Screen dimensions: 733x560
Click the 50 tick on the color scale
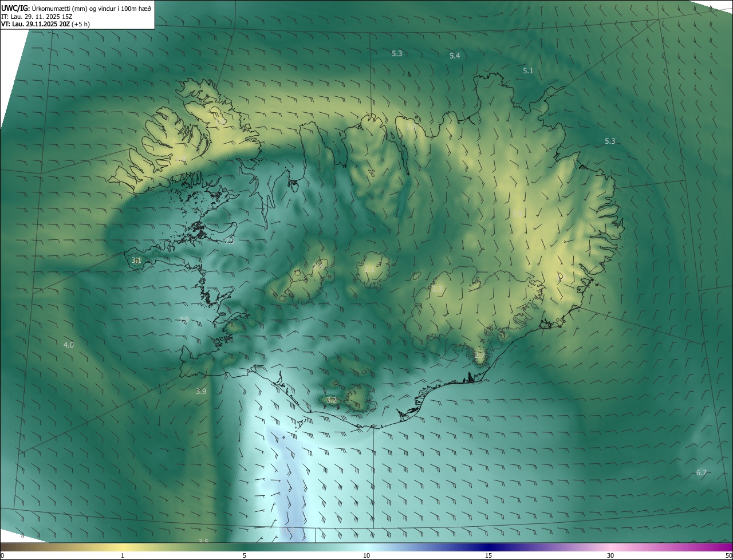(729, 555)
